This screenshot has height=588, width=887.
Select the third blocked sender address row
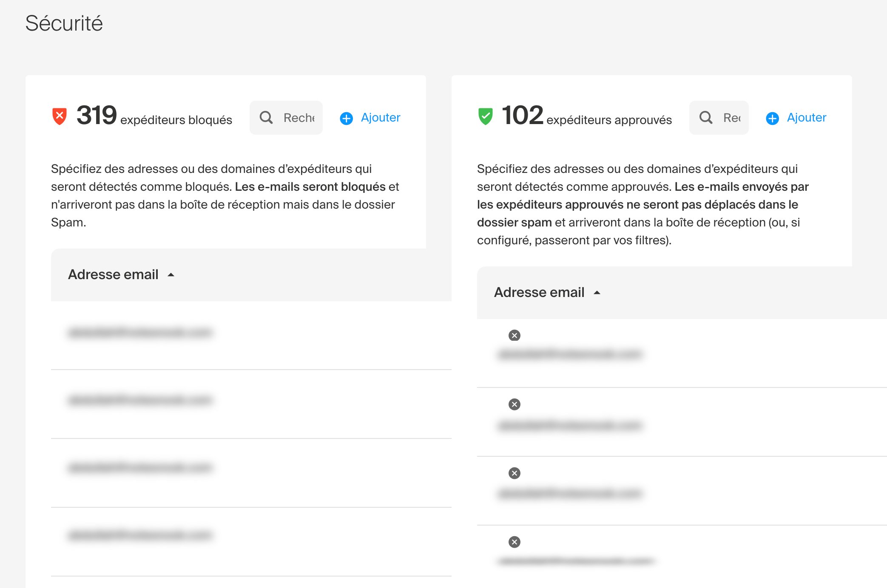click(x=251, y=473)
